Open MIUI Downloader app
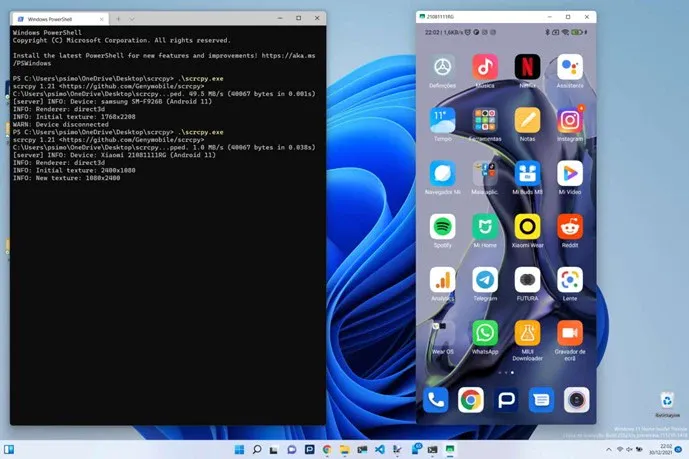This screenshot has height=459, width=689. click(527, 333)
